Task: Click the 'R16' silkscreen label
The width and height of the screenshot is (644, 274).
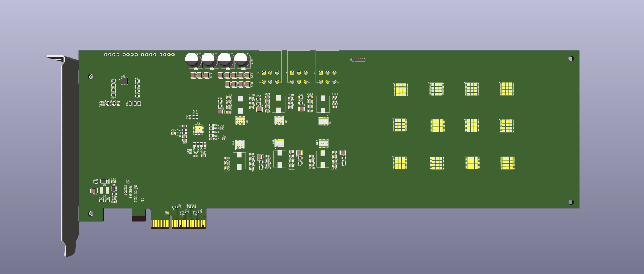Action: (x=216, y=125)
